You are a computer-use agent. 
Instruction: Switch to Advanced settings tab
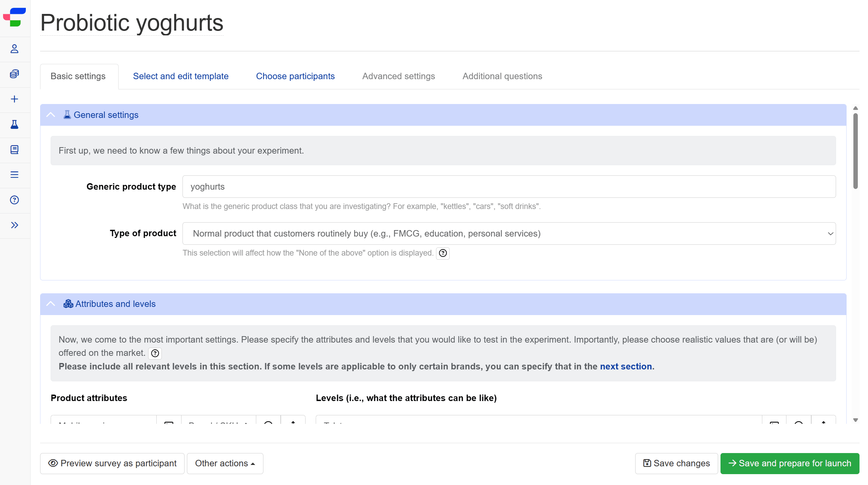399,76
